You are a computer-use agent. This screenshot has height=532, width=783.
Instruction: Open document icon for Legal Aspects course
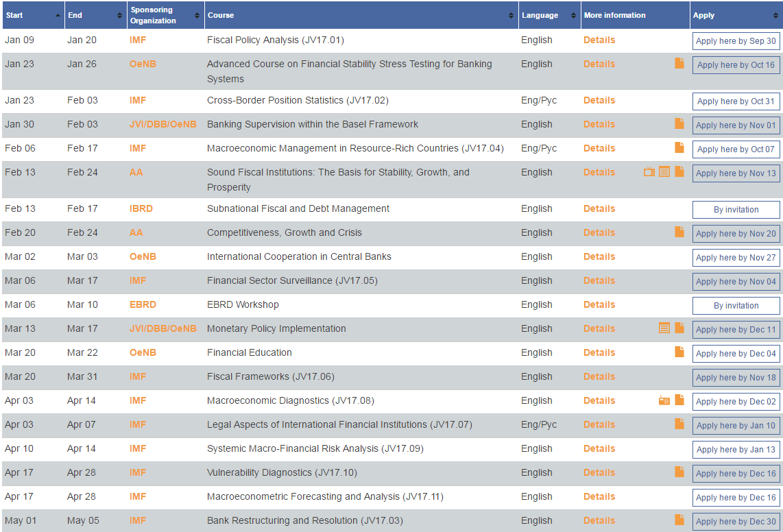coord(679,424)
